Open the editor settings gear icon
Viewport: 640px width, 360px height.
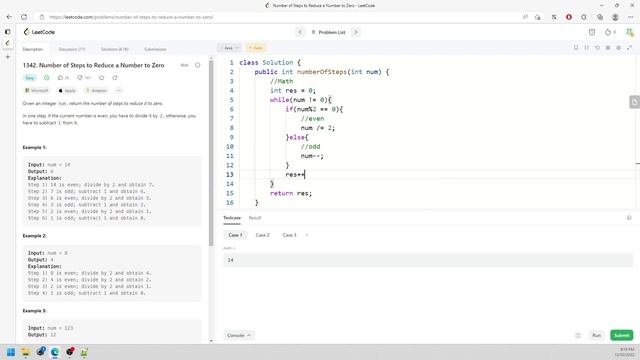(x=618, y=48)
